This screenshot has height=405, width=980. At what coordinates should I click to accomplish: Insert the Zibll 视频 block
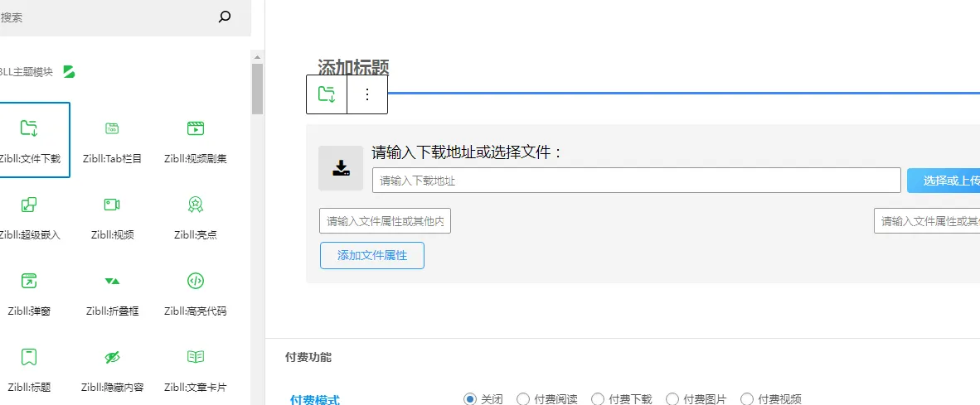(112, 216)
